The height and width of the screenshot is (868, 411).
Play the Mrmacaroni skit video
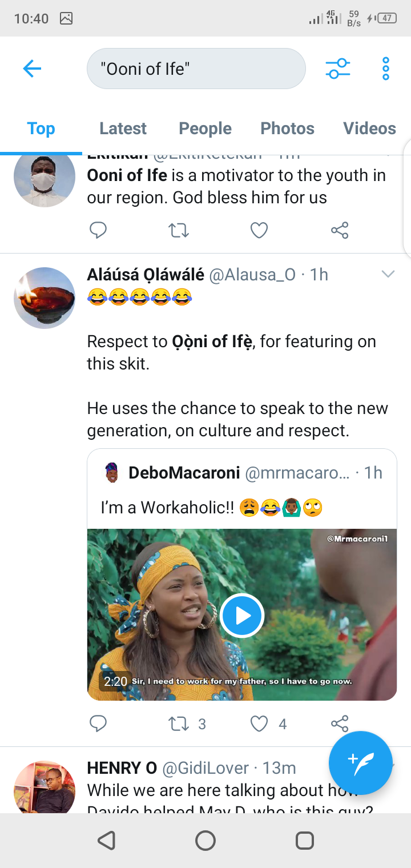pyautogui.click(x=242, y=616)
